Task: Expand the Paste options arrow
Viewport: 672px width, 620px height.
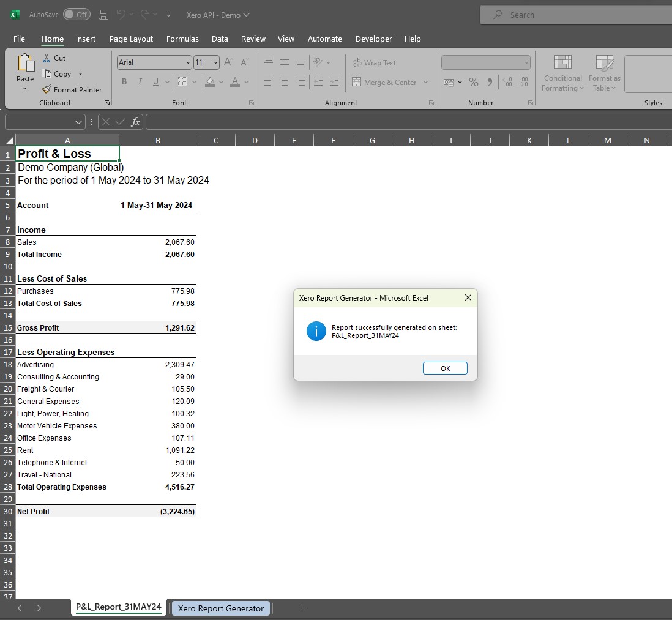Action: [x=25, y=89]
